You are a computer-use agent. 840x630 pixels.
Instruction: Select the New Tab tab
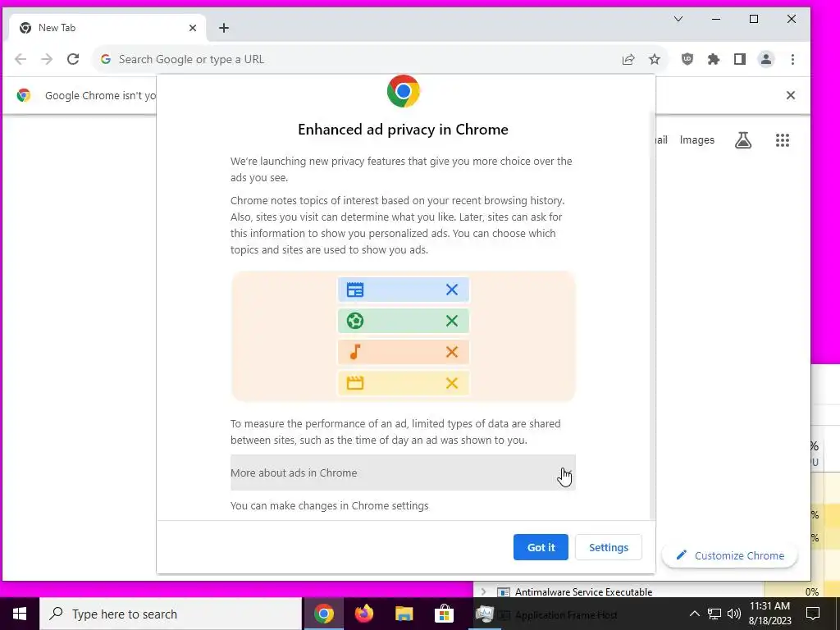coord(107,28)
